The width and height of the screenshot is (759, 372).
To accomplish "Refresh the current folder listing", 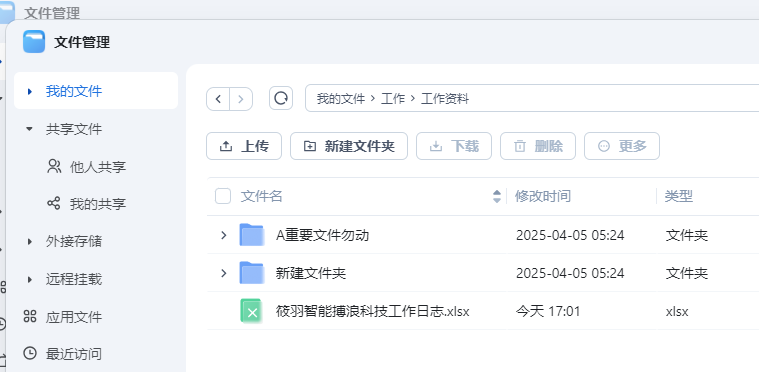I will pos(281,99).
